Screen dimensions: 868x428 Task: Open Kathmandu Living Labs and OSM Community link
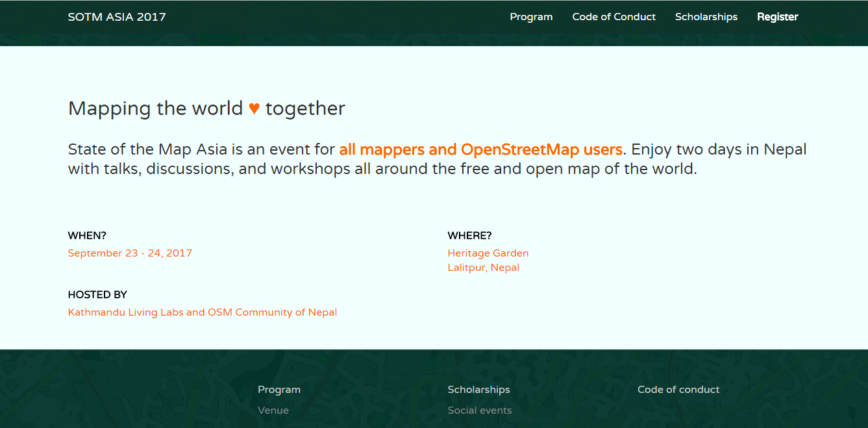pos(203,312)
